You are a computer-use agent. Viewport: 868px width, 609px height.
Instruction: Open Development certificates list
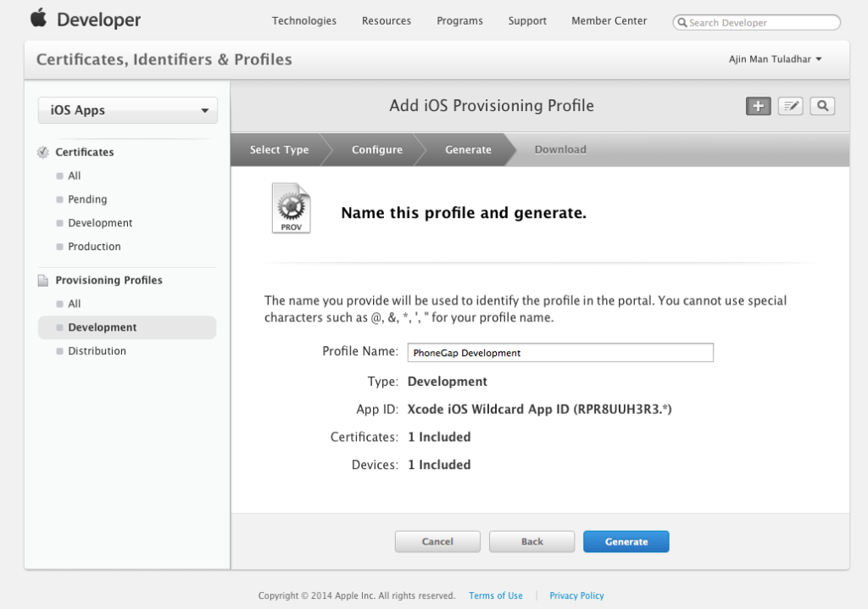[x=100, y=223]
